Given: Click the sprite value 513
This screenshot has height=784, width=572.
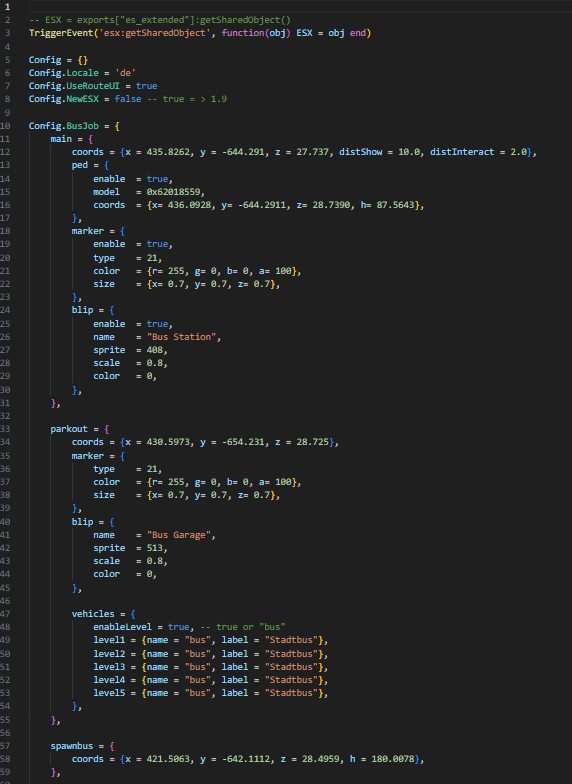Looking at the screenshot, I should point(154,548).
